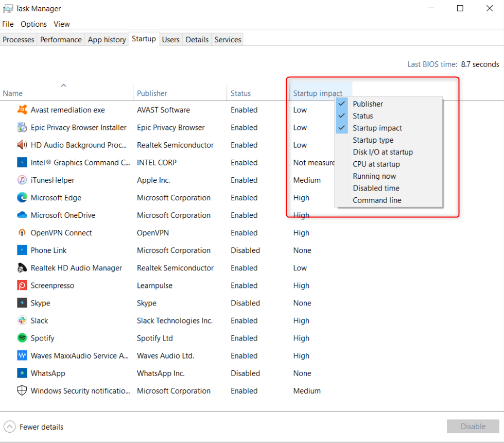Screen dimensions: 504x443
Task: Click the Realtek HD Audio Manager icon
Action: click(22, 268)
